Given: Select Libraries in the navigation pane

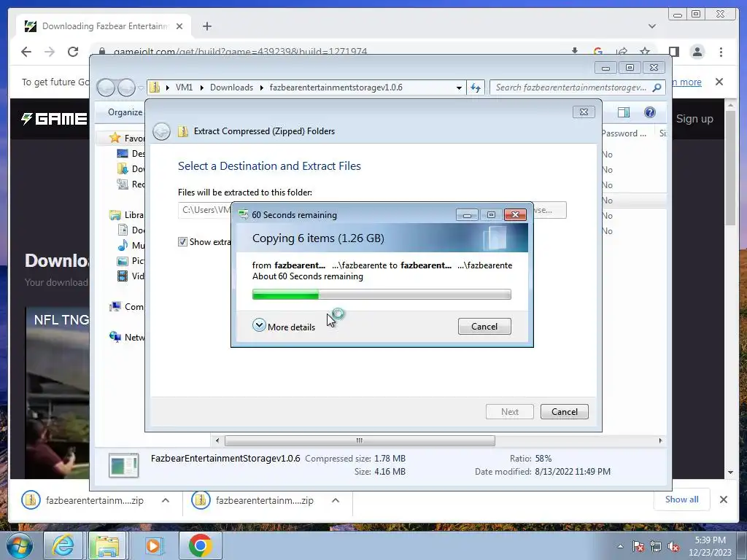Looking at the screenshot, I should [127, 215].
